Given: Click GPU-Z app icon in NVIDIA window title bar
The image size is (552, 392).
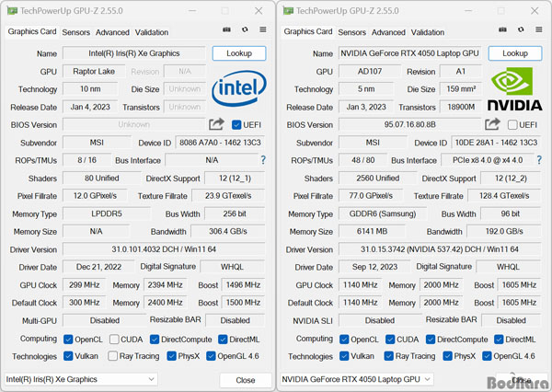Looking at the screenshot, I should coord(288,11).
